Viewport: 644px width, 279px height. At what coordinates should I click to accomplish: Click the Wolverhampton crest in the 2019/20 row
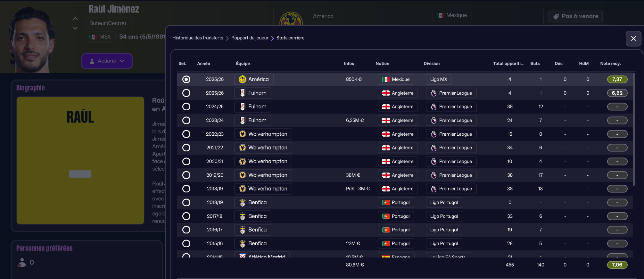click(243, 175)
